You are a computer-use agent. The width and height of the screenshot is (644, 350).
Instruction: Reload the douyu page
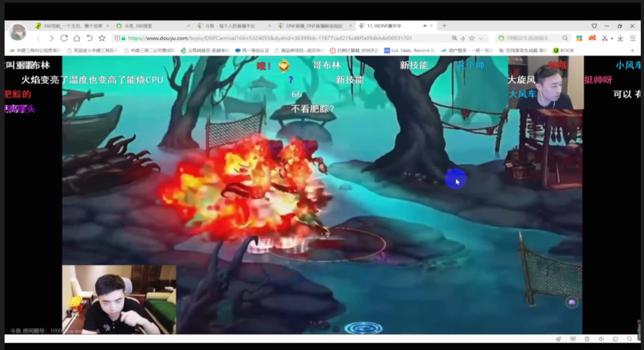tap(64, 38)
